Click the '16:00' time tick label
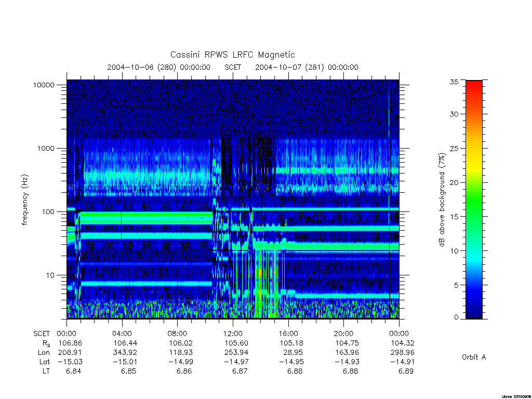This screenshot has height=399, width=532. (288, 334)
